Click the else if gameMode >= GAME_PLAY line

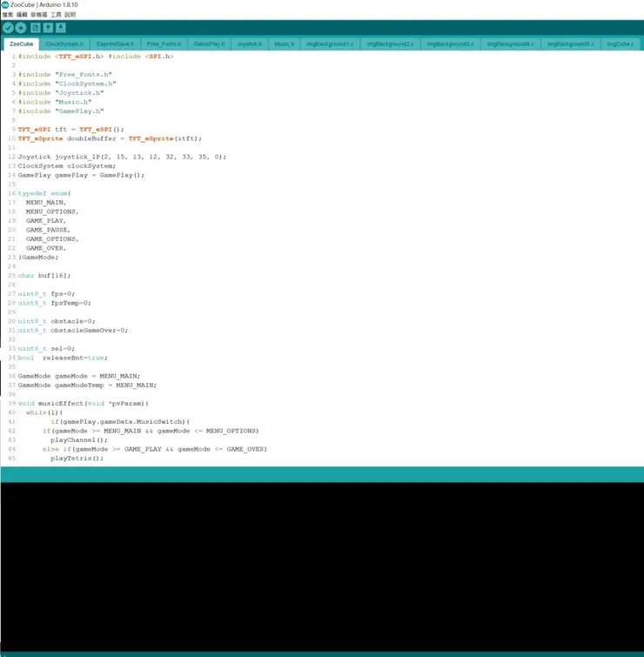(x=155, y=450)
